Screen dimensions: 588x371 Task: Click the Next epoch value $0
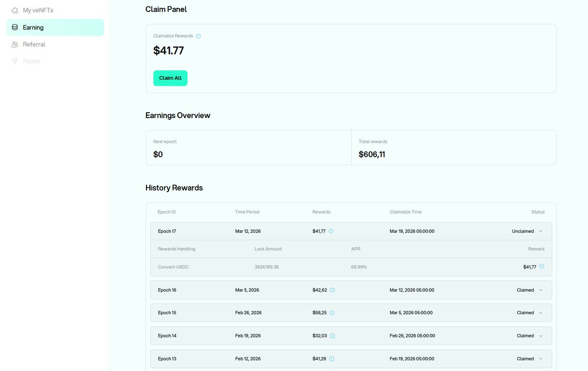(x=158, y=154)
